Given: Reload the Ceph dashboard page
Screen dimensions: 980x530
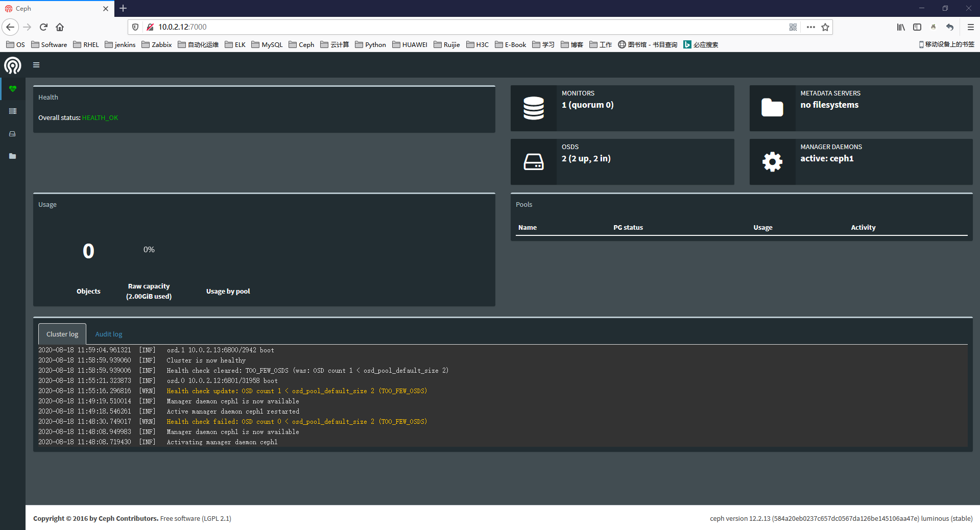Looking at the screenshot, I should [x=43, y=27].
